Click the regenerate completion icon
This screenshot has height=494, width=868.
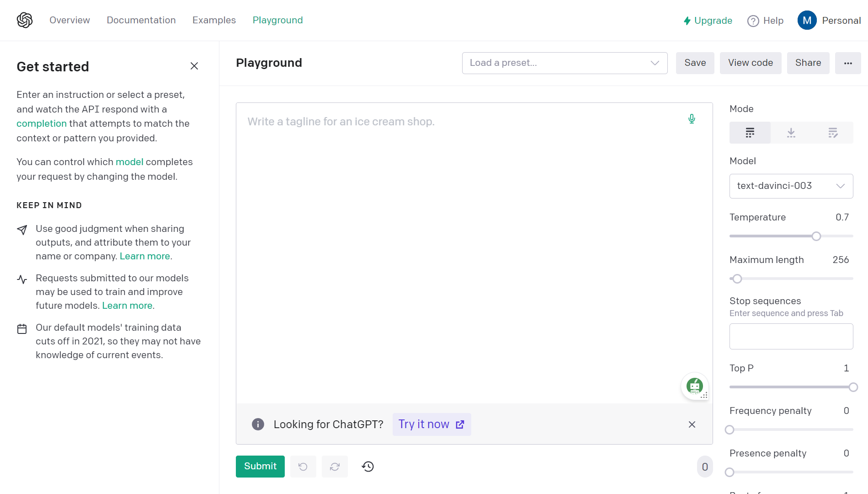point(335,466)
